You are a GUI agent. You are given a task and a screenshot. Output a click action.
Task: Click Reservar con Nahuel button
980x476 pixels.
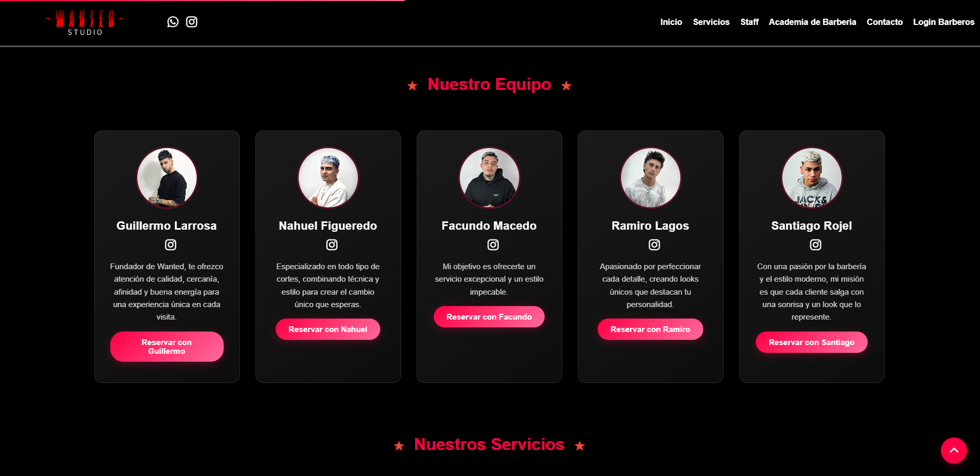[x=328, y=329]
